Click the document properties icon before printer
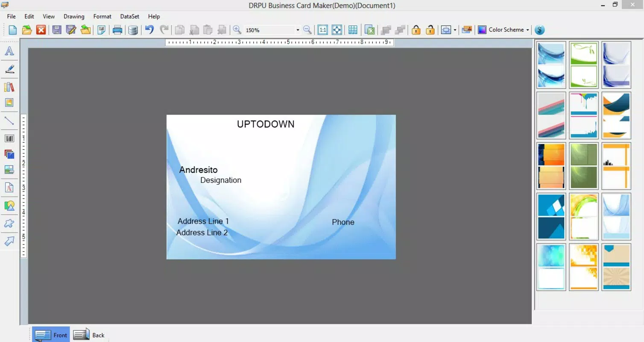The height and width of the screenshot is (342, 644). pyautogui.click(x=101, y=30)
